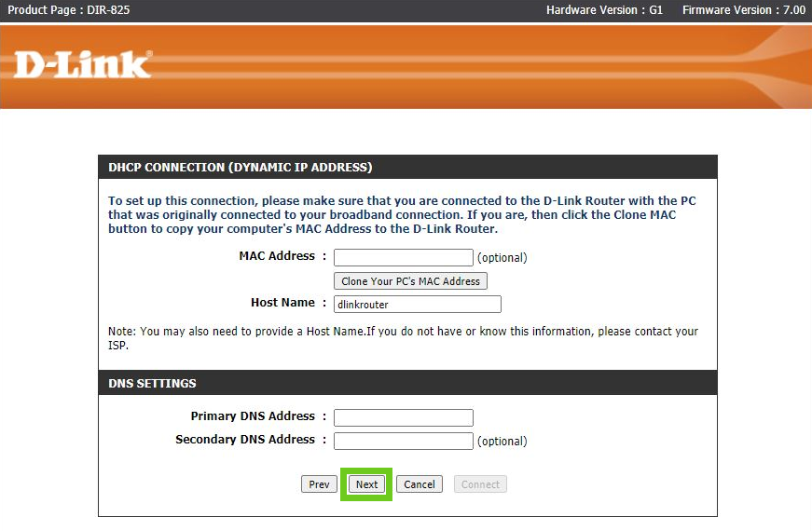812x531 pixels.
Task: Click into the Primary DNS Address field
Action: [x=403, y=417]
